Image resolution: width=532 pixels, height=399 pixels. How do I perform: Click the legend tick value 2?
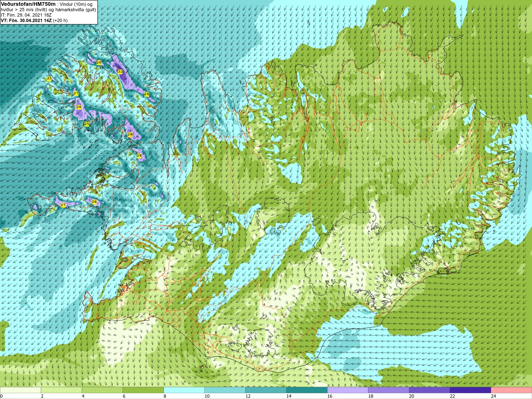(42, 397)
